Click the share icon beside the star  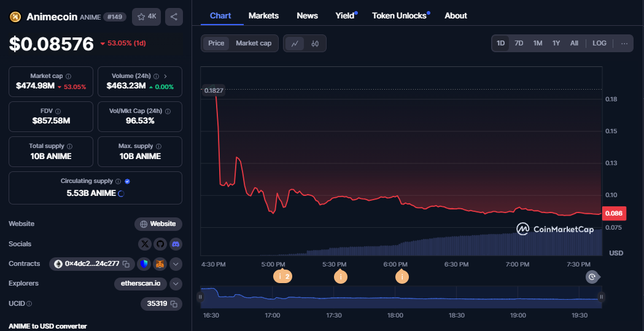(x=174, y=17)
